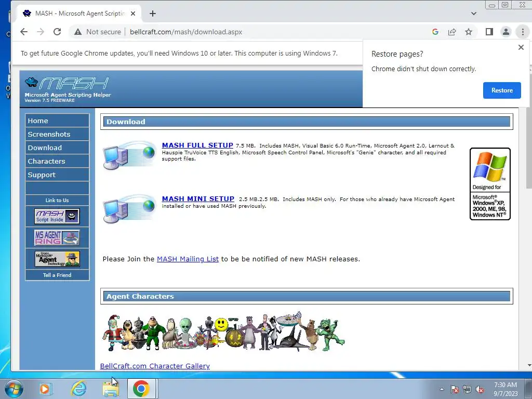Show hidden tray icons arrow
532x399 pixels.
coord(442,389)
